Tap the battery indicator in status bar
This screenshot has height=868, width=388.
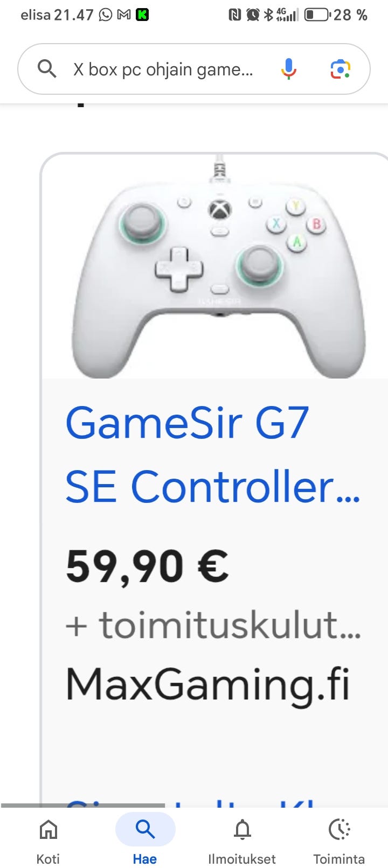[x=317, y=15]
